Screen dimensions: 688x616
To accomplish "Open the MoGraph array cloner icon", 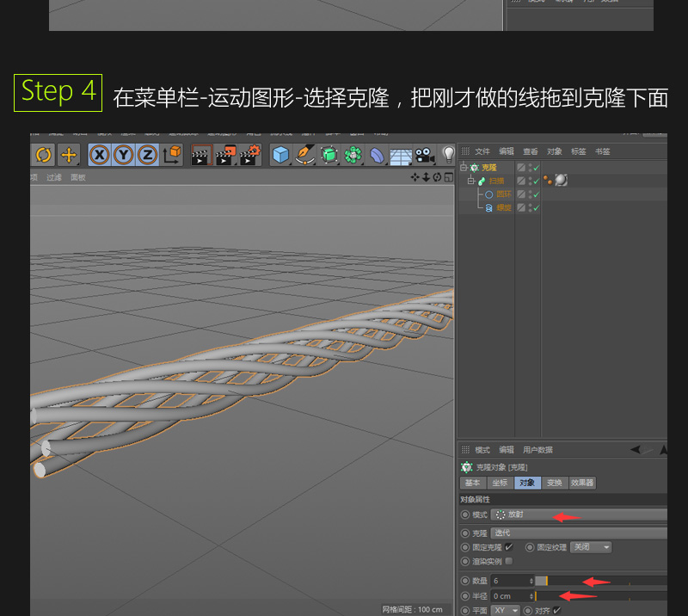I will (x=353, y=155).
